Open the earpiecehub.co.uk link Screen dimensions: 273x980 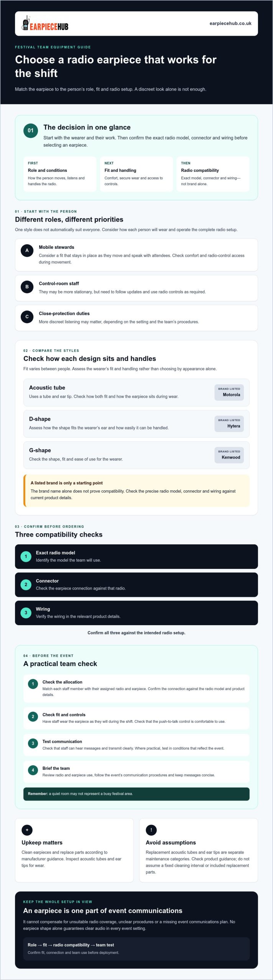coord(230,23)
